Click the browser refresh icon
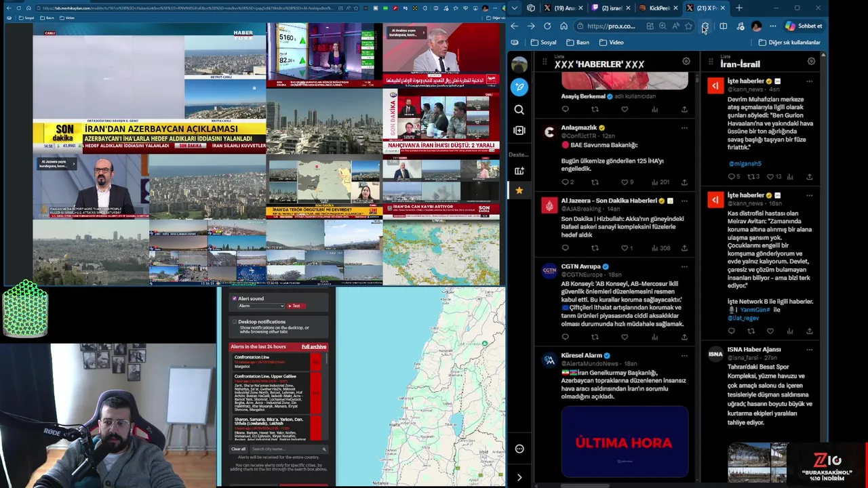 pos(547,26)
